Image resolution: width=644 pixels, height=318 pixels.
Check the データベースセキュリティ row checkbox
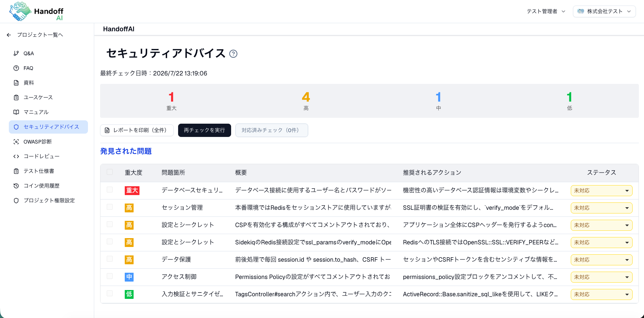(x=110, y=190)
